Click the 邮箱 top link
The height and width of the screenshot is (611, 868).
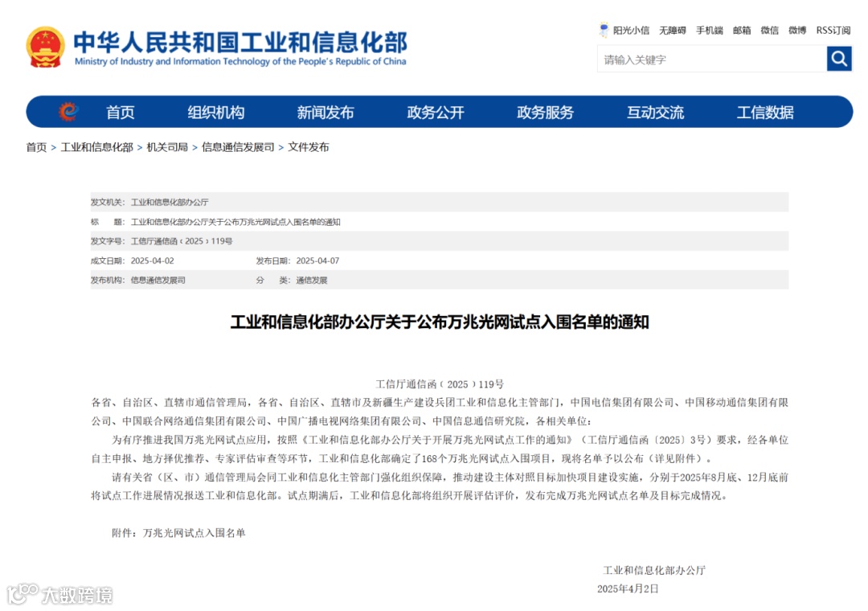(x=742, y=31)
